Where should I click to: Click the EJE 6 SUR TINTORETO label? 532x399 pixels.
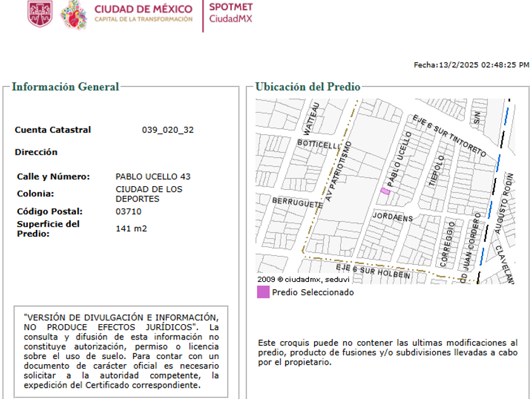449,136
